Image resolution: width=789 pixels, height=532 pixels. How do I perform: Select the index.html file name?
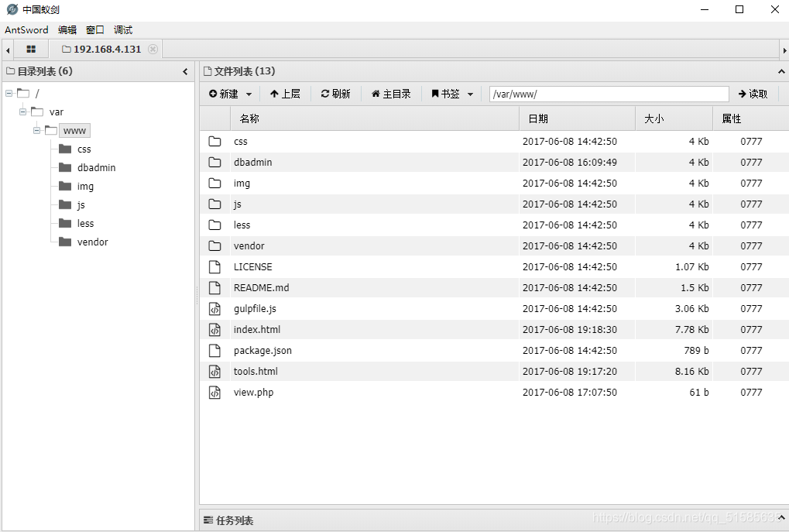pos(257,330)
